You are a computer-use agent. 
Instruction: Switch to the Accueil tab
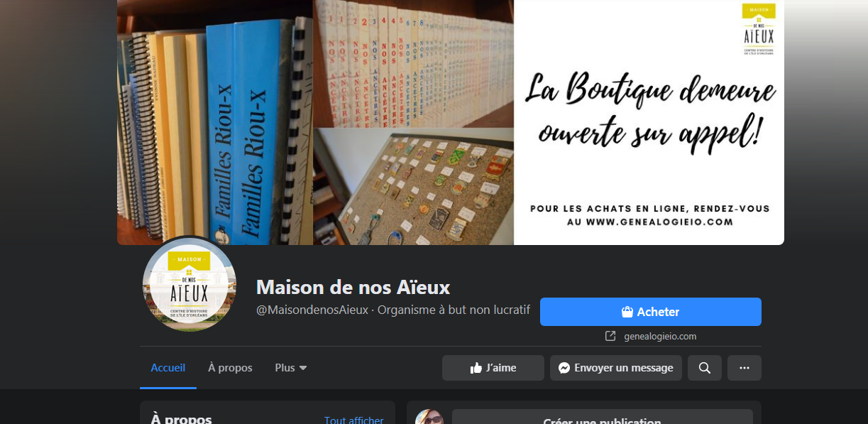[168, 368]
